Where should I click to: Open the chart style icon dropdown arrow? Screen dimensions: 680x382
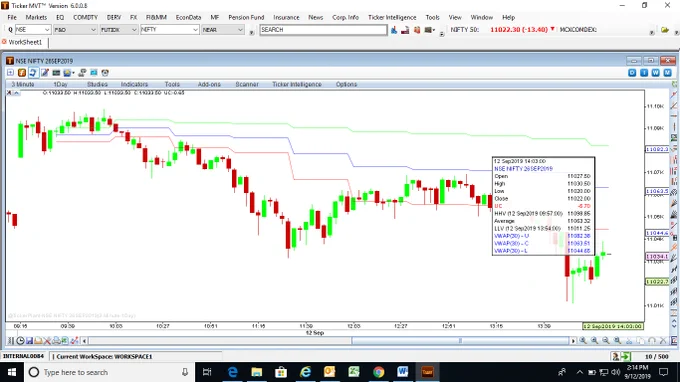tap(73, 73)
